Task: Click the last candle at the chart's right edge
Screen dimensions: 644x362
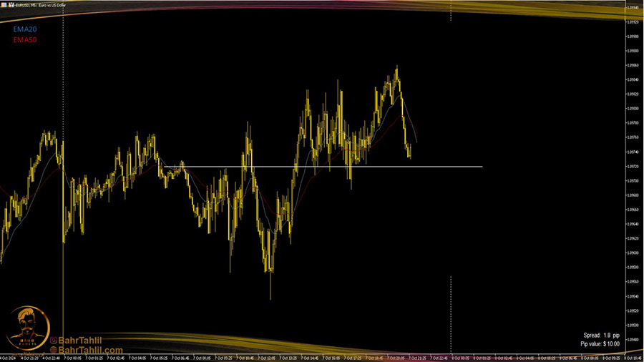Action: pos(409,150)
